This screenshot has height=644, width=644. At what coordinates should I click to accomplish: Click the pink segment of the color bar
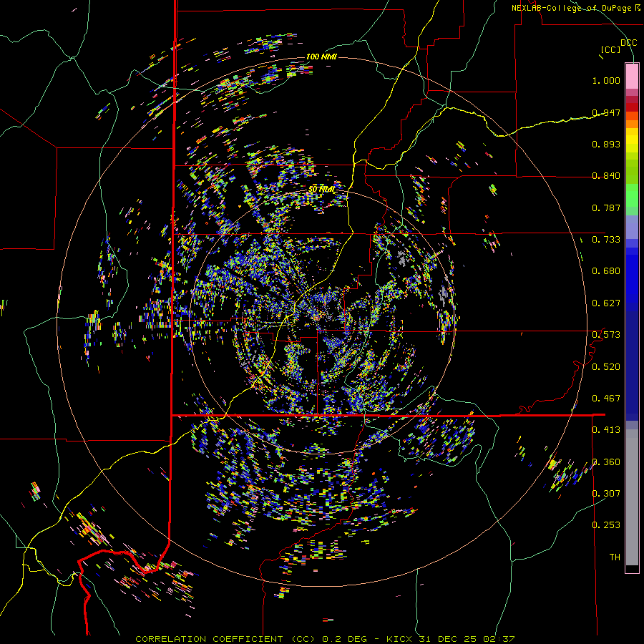coord(632,77)
